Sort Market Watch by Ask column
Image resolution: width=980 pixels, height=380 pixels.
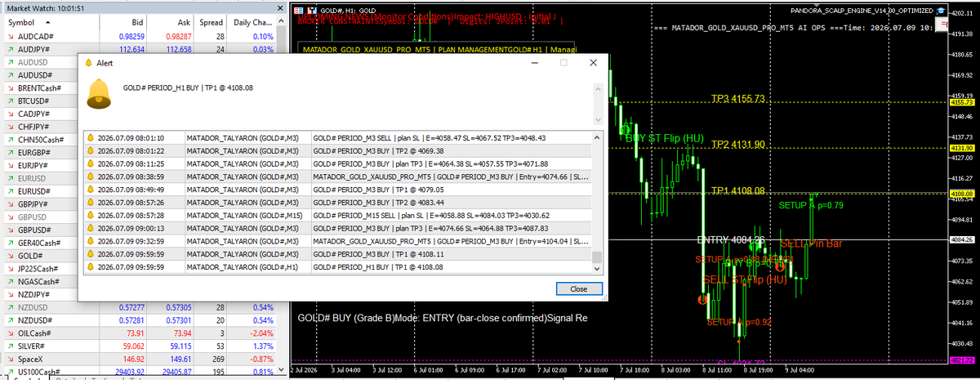[x=168, y=23]
